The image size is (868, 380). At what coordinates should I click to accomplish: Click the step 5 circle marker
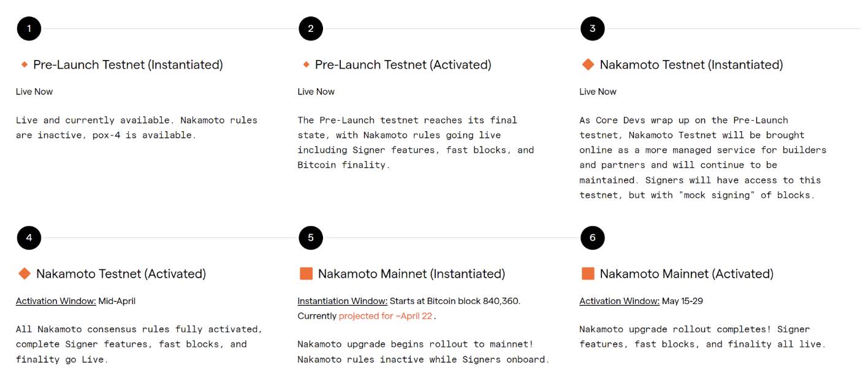[311, 238]
